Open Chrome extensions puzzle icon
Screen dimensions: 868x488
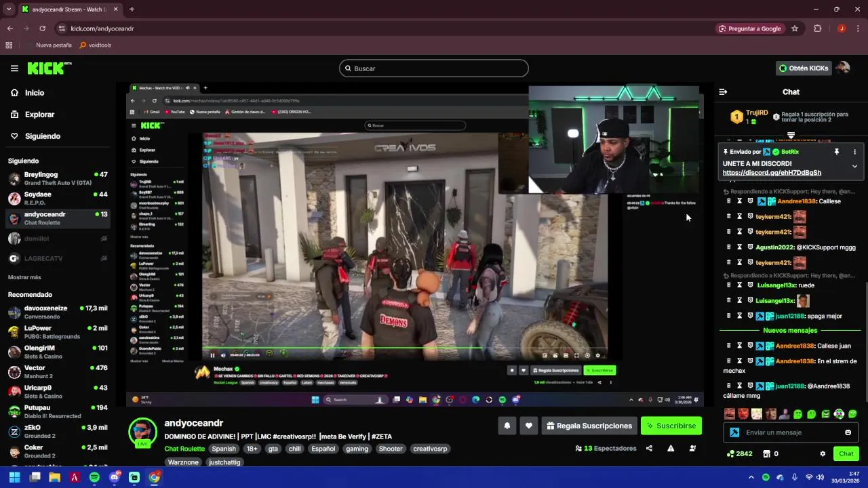click(817, 28)
